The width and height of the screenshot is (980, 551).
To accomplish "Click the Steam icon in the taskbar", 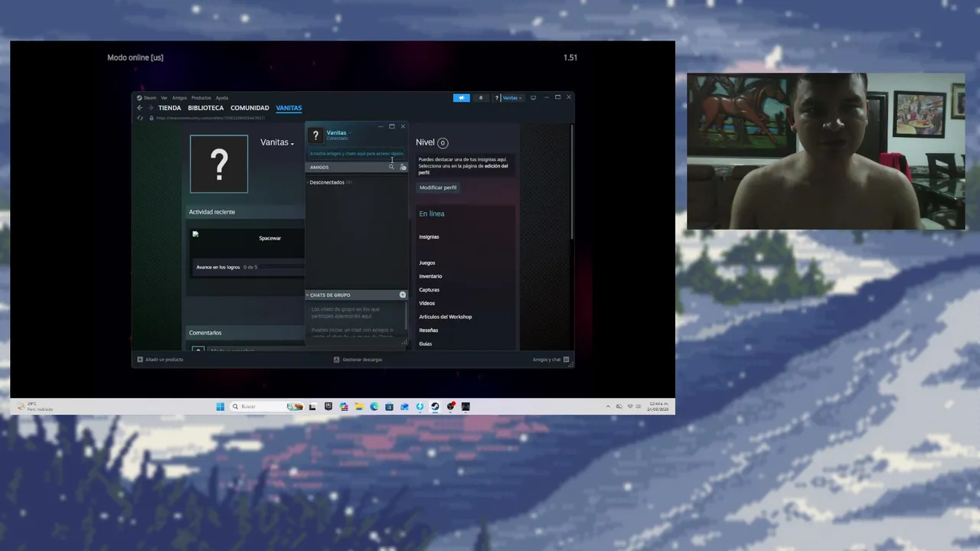I will pyautogui.click(x=435, y=406).
